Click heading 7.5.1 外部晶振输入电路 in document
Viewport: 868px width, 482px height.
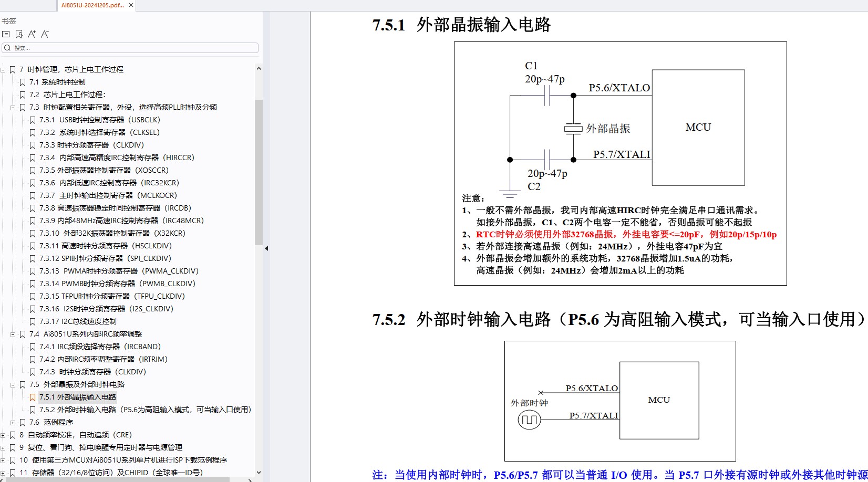pyautogui.click(x=461, y=25)
